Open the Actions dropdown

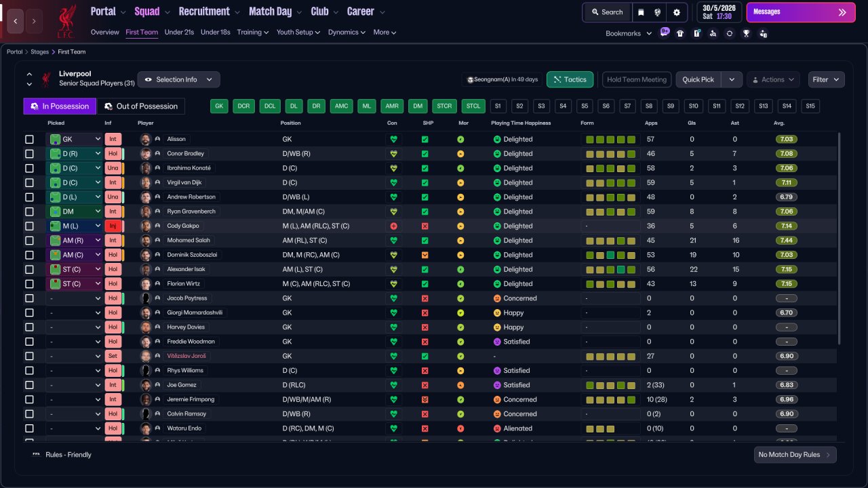pos(773,80)
